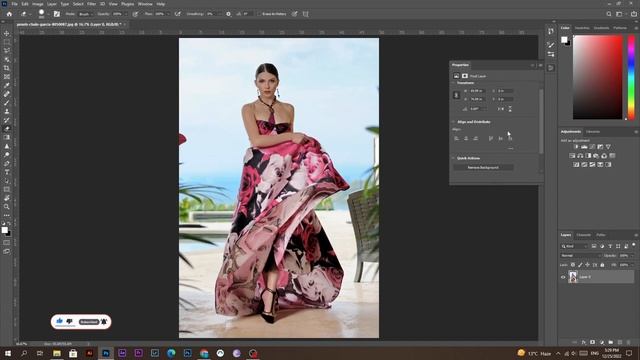Viewport: 640px width, 360px height.
Task: Hide Layer 0 using eye icon
Action: 563,277
